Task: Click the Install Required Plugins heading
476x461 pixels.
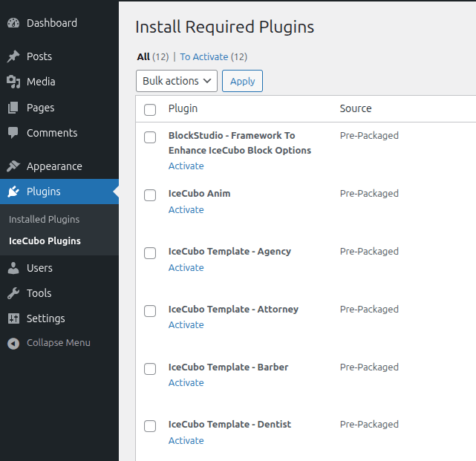Action: [225, 27]
